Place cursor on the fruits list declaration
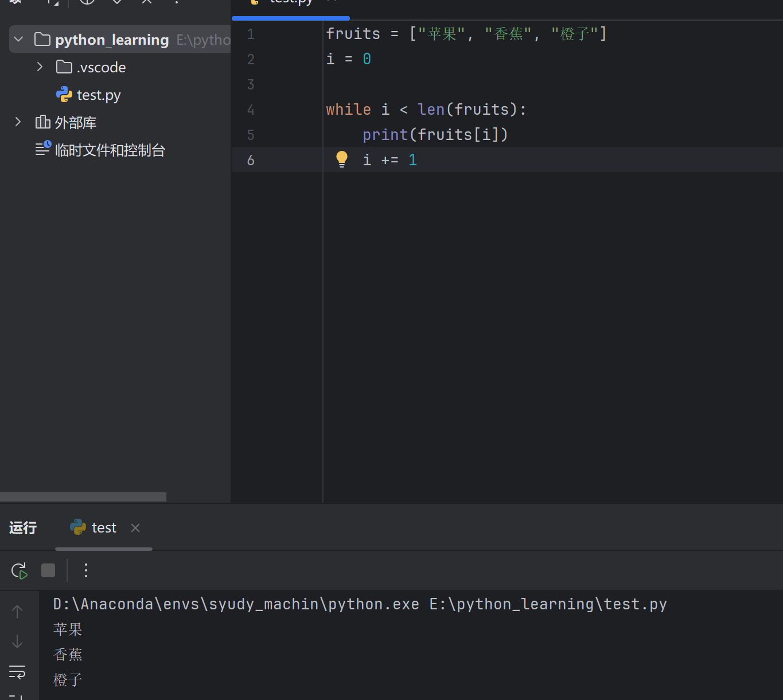This screenshot has height=700, width=783. tap(466, 34)
